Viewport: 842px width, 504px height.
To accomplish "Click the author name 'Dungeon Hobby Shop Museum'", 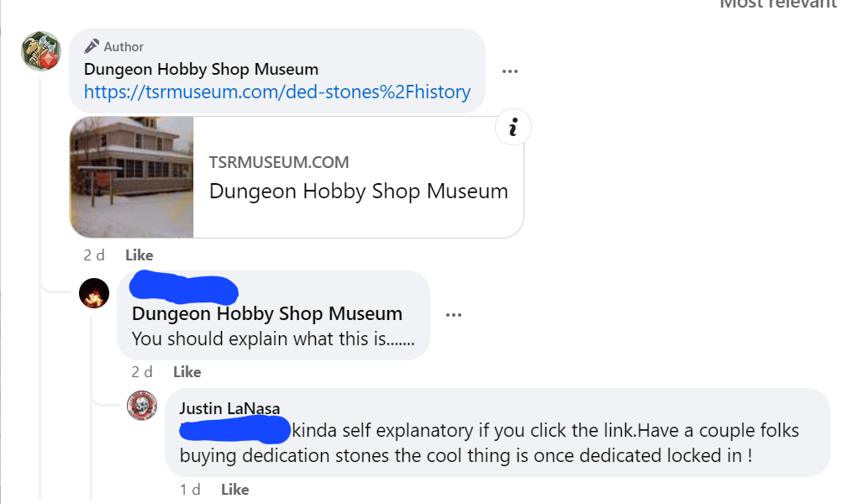I will [x=201, y=69].
